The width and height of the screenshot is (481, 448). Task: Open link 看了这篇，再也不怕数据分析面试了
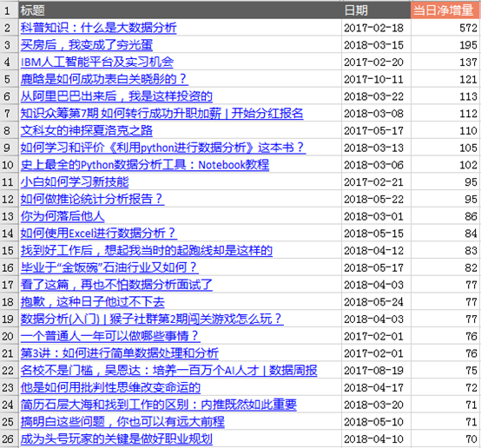116,285
